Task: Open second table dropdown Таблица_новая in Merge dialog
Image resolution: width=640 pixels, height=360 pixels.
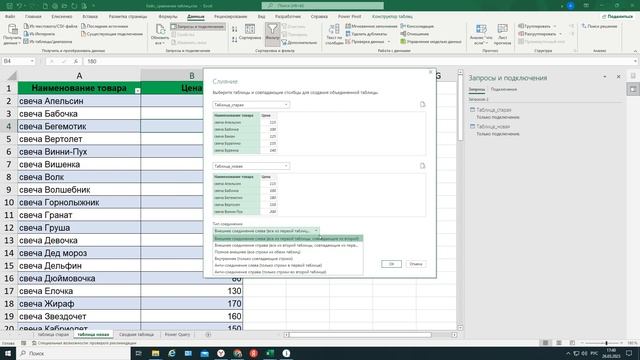Action: [x=251, y=166]
